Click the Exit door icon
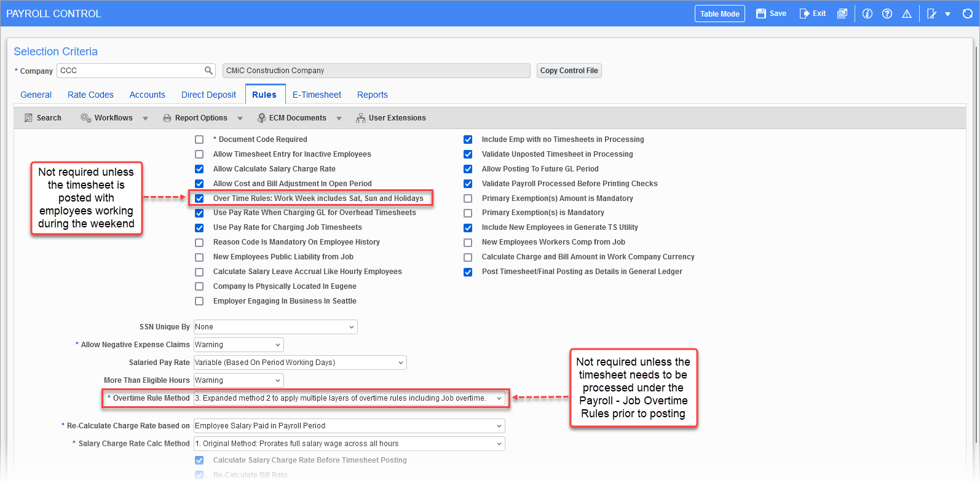This screenshot has width=980, height=483. click(804, 14)
